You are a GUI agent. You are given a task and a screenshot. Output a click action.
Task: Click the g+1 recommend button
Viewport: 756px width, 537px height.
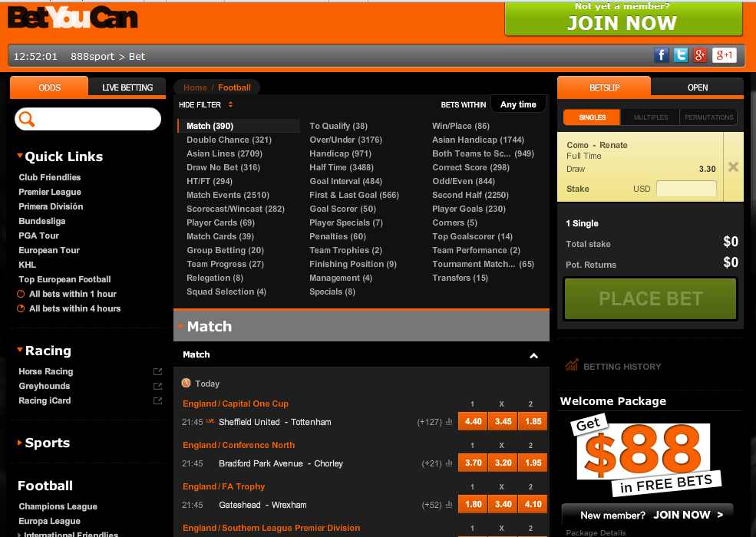(x=724, y=55)
